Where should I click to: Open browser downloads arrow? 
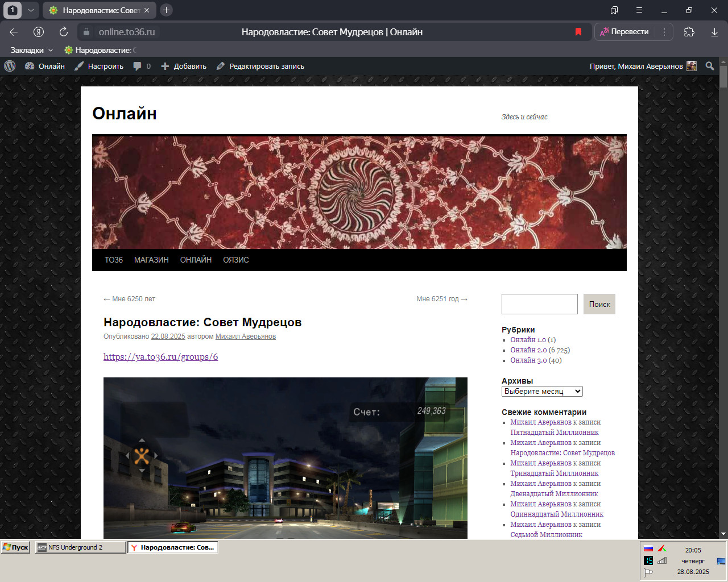(714, 32)
